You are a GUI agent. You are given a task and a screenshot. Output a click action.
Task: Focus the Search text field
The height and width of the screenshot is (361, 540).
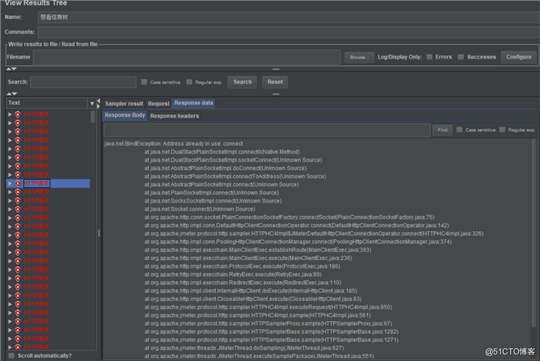pyautogui.click(x=83, y=82)
